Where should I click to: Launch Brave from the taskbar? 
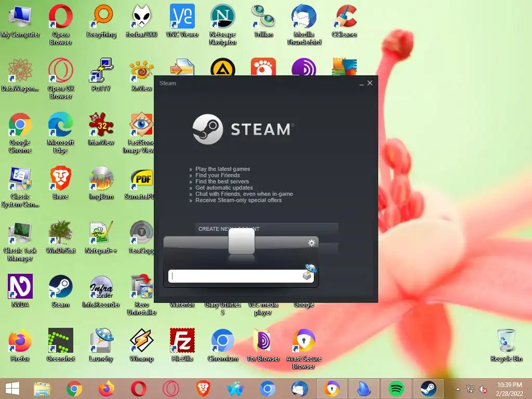pos(203,389)
